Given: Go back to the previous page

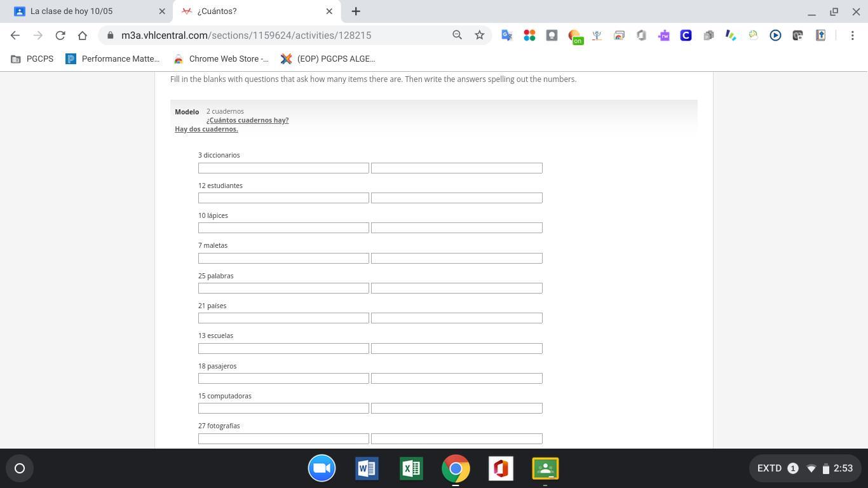Looking at the screenshot, I should [15, 36].
